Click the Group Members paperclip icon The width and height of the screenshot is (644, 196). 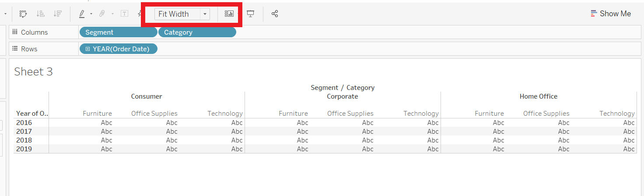[102, 14]
